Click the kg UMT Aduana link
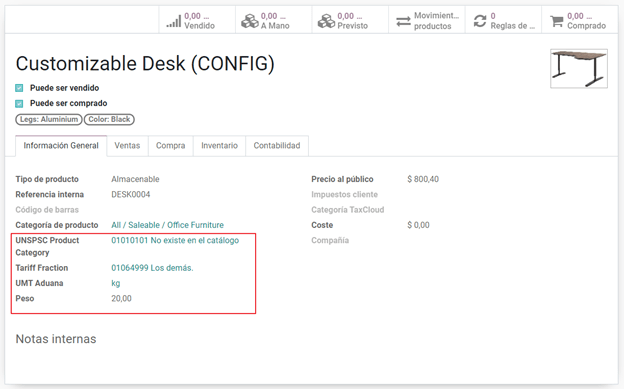This screenshot has width=624, height=389. point(115,283)
